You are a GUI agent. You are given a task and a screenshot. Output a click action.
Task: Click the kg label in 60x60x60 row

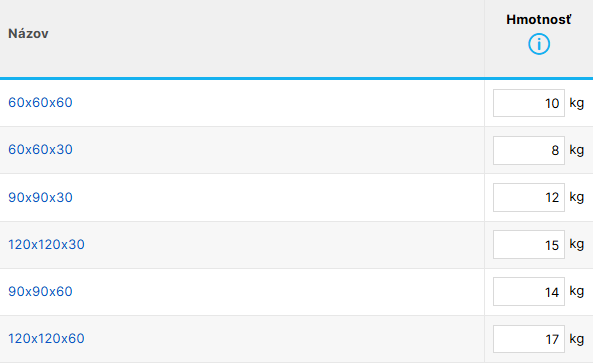click(577, 103)
